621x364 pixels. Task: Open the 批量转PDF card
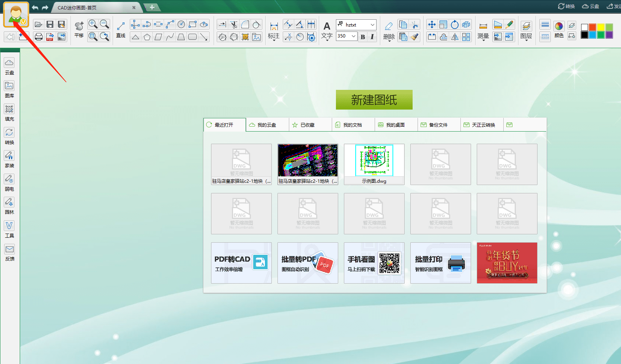pos(308,263)
